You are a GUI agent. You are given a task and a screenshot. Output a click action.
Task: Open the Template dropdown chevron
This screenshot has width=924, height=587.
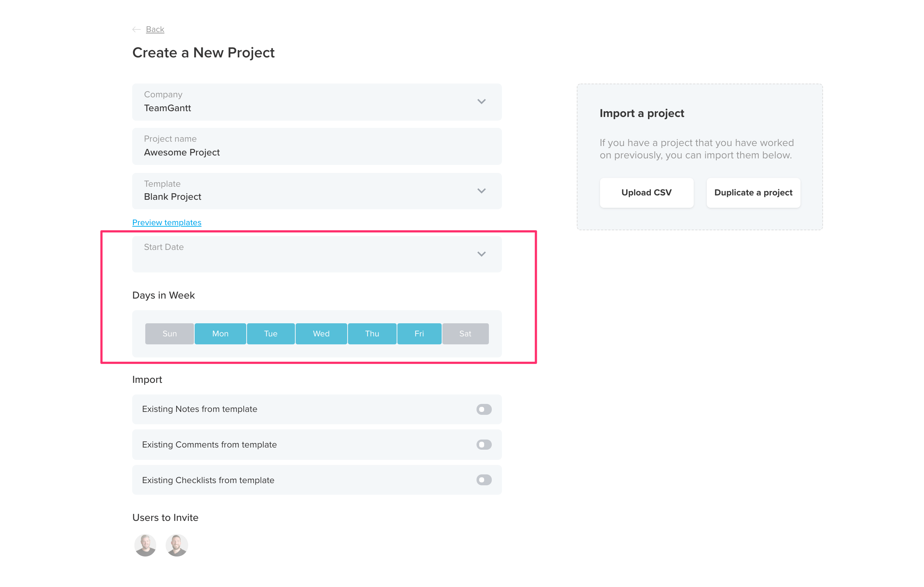pyautogui.click(x=481, y=191)
